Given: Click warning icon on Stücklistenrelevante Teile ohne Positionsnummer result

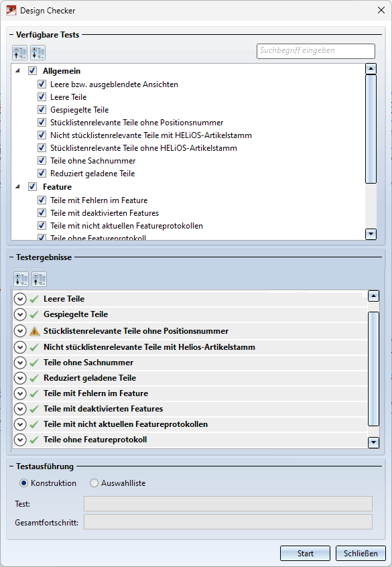Looking at the screenshot, I should tap(35, 331).
